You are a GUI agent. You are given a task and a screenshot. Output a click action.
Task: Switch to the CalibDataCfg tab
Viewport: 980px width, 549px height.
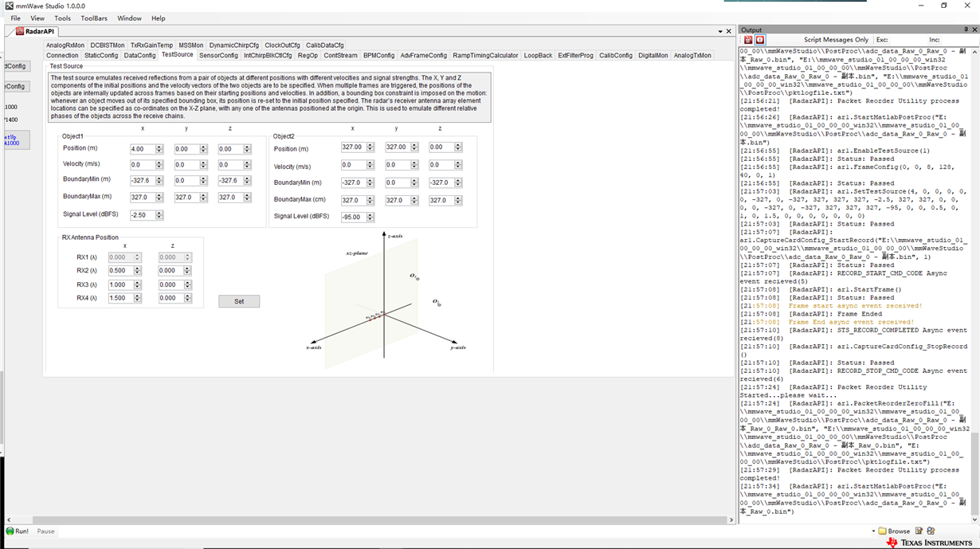325,45
